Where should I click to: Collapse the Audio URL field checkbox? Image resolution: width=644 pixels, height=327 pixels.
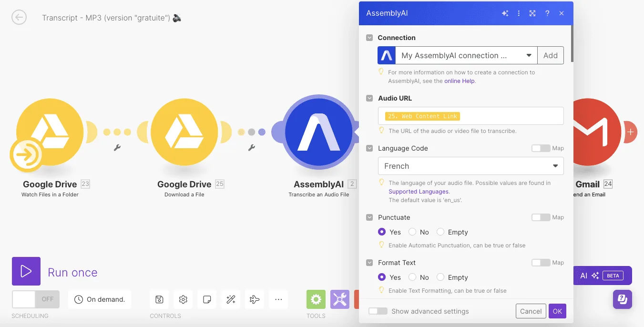[369, 98]
